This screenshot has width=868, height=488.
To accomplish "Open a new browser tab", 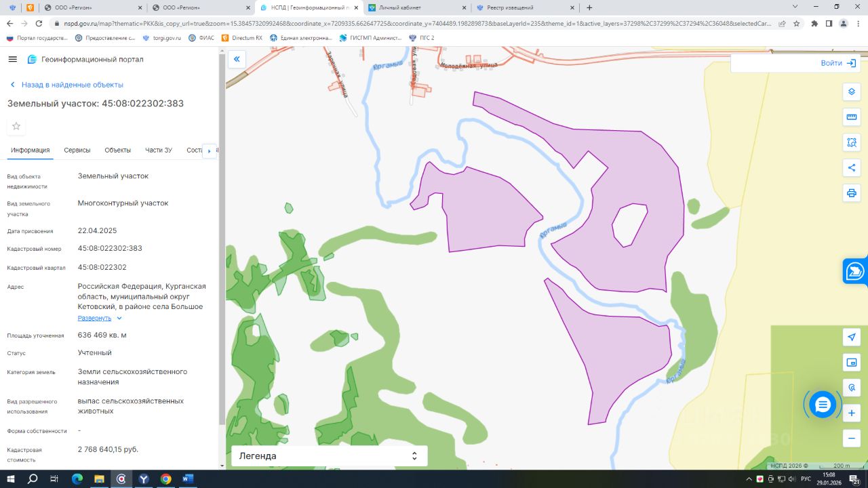I will [x=589, y=7].
